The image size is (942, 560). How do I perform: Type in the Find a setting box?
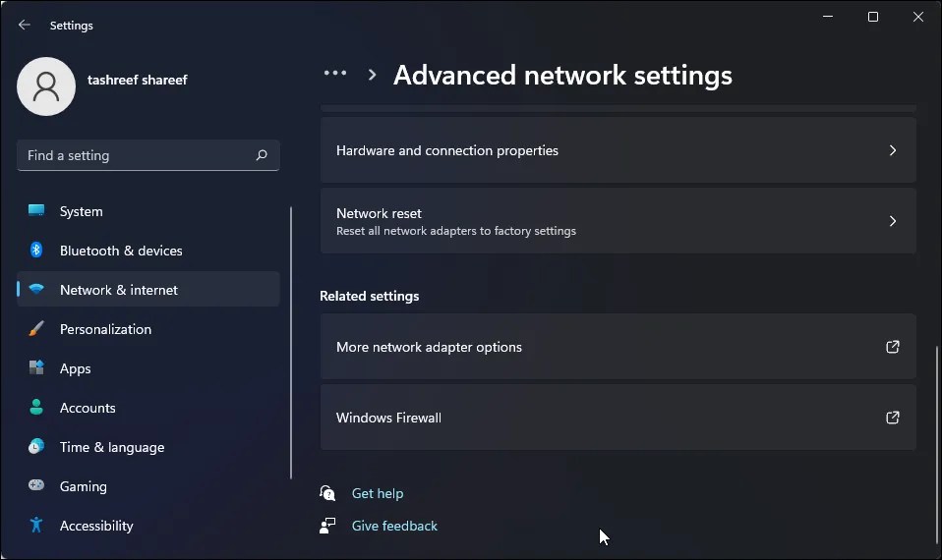[136, 155]
